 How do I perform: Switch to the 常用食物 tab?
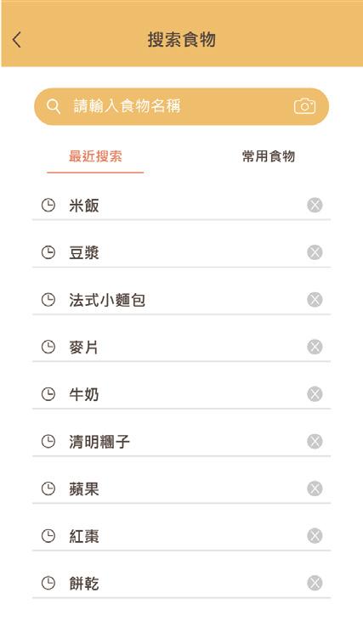[x=269, y=156]
